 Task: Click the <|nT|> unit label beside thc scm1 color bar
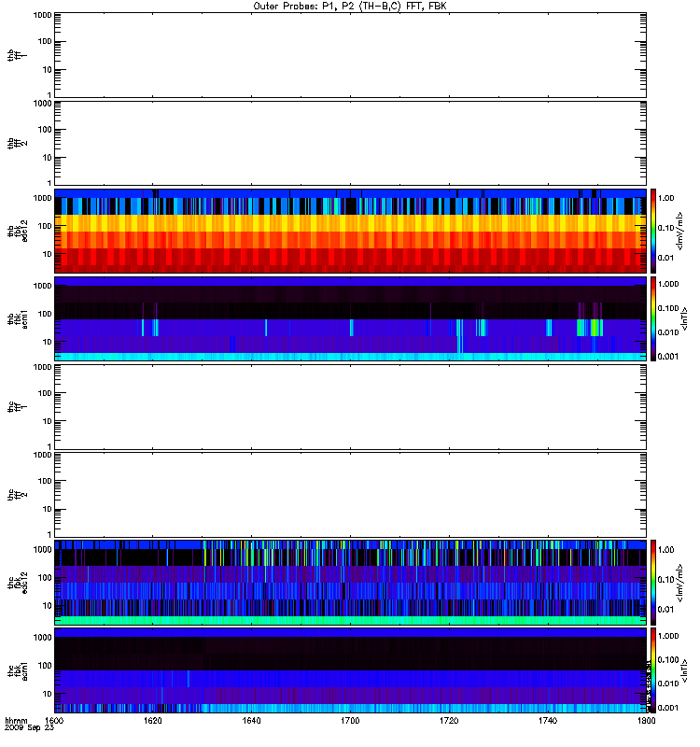[x=684, y=670]
